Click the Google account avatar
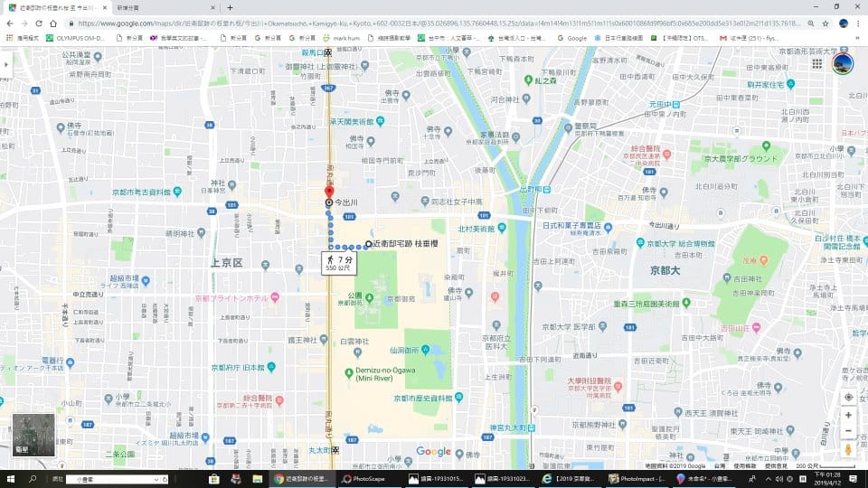 tap(842, 64)
